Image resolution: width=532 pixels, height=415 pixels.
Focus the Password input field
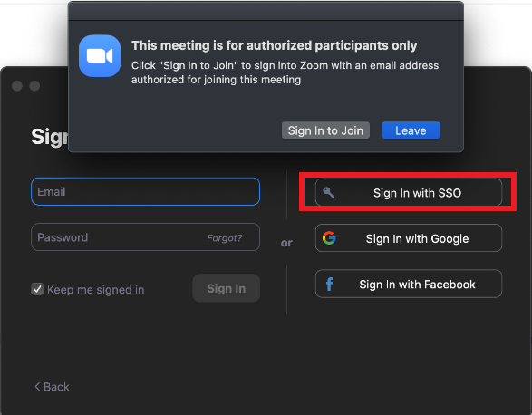[x=145, y=236]
